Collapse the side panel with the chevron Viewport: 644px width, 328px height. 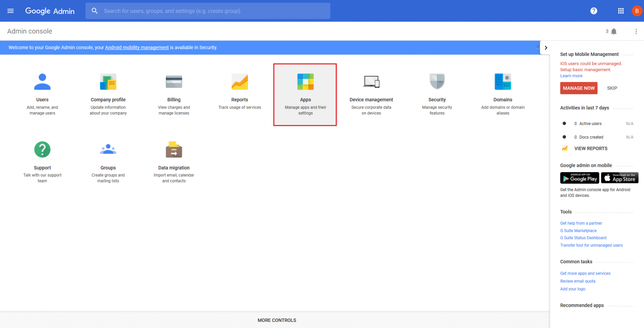pyautogui.click(x=546, y=47)
